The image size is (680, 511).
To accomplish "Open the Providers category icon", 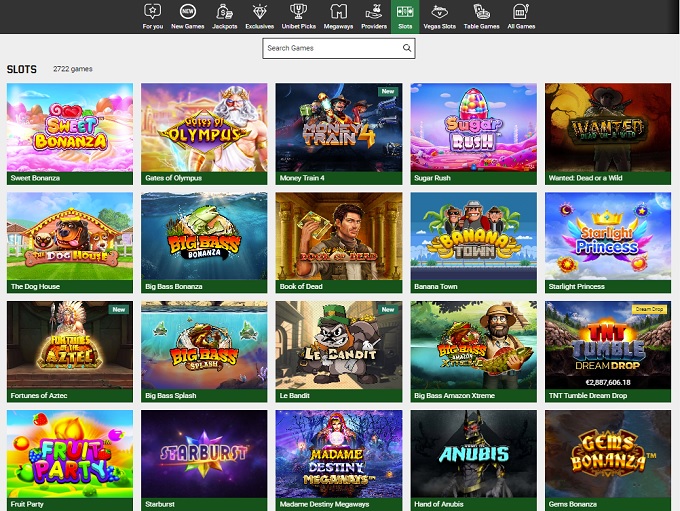I will coord(373,12).
